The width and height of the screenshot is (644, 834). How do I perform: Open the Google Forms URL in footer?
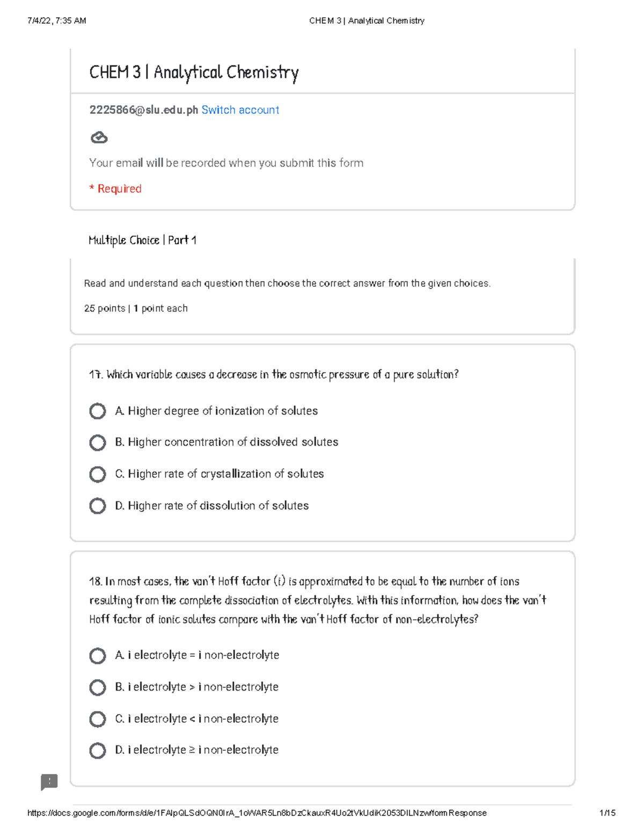257,813
